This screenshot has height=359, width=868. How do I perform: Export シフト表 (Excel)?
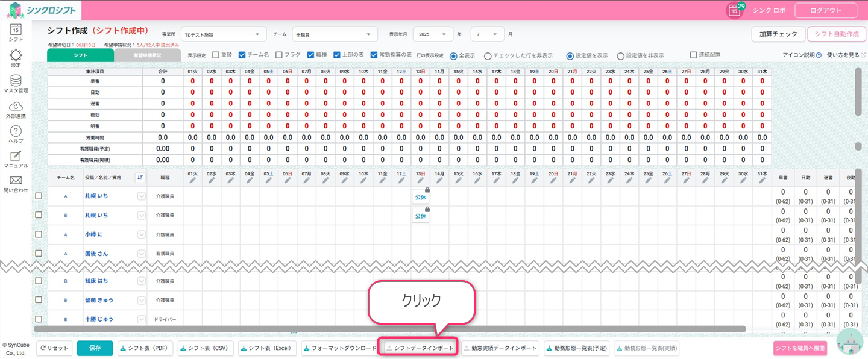[268, 348]
